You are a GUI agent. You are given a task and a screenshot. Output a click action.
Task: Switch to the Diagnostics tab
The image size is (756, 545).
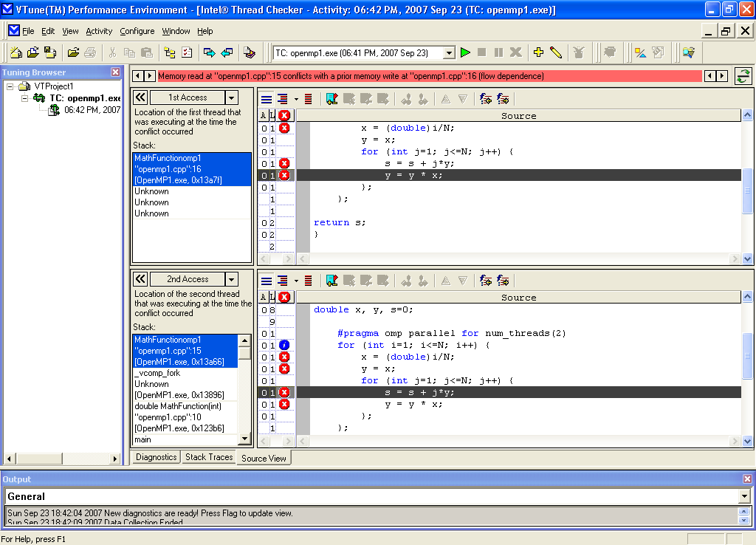click(x=156, y=456)
